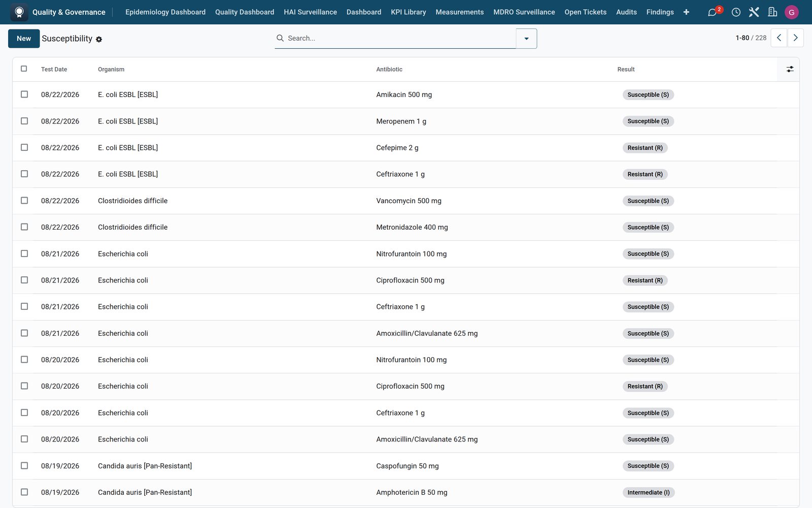Open the user avatar G menu

791,12
